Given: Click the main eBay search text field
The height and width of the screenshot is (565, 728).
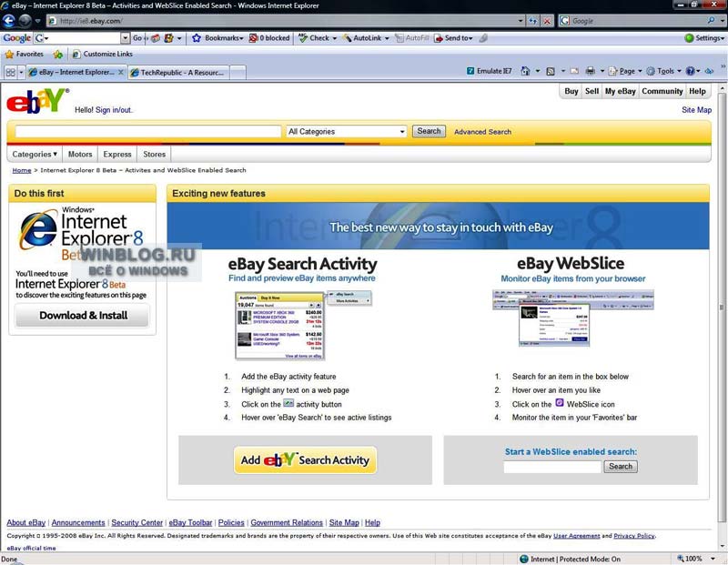Looking at the screenshot, I should pos(148,132).
